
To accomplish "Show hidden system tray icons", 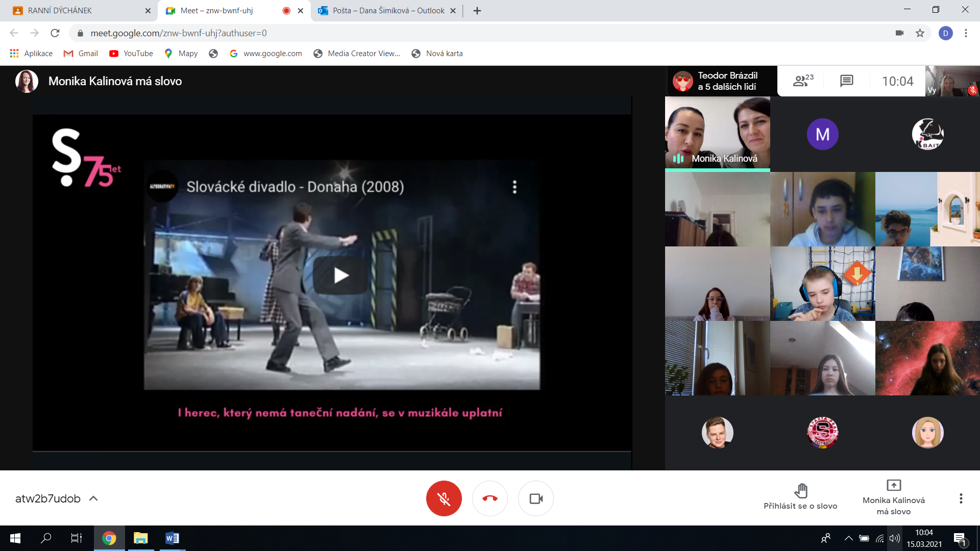I will click(848, 538).
